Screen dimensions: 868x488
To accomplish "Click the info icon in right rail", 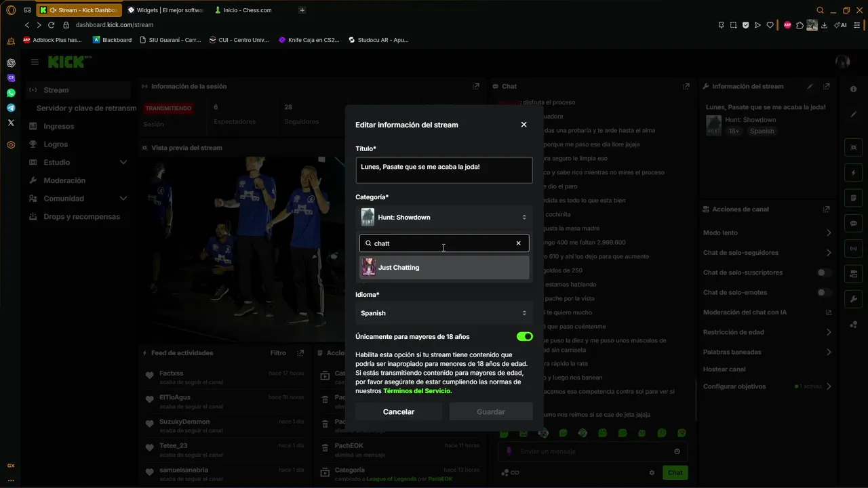I will (x=853, y=89).
